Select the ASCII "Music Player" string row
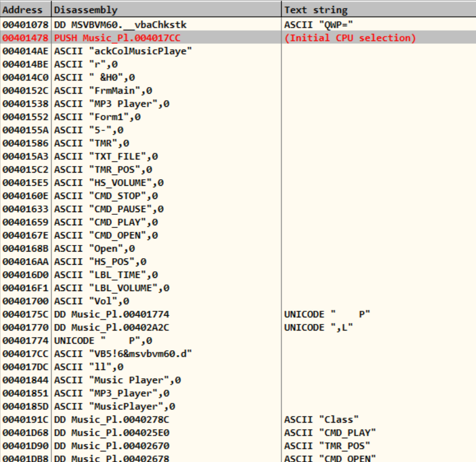The height and width of the screenshot is (462, 476). pyautogui.click(x=238, y=380)
